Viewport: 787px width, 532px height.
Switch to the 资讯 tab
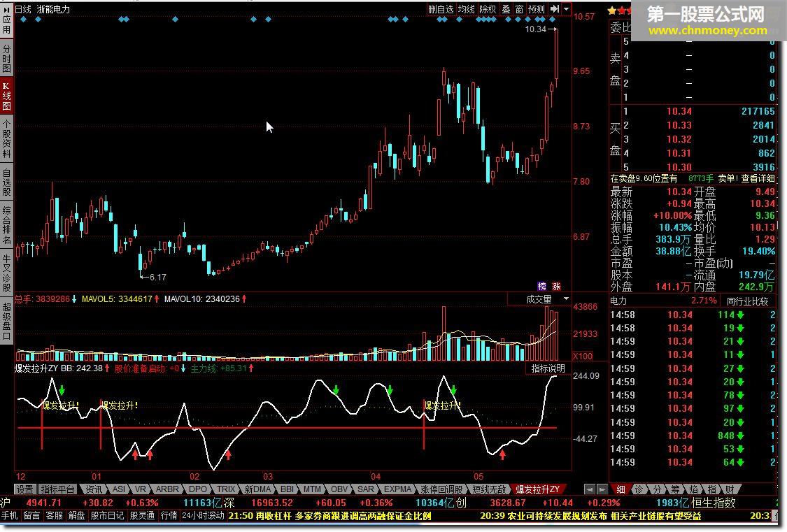click(93, 489)
